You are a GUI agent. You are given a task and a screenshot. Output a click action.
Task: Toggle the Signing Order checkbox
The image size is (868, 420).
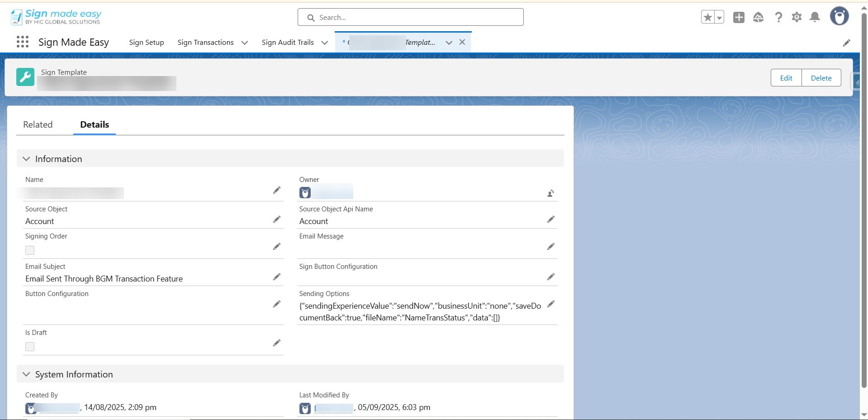pos(30,250)
